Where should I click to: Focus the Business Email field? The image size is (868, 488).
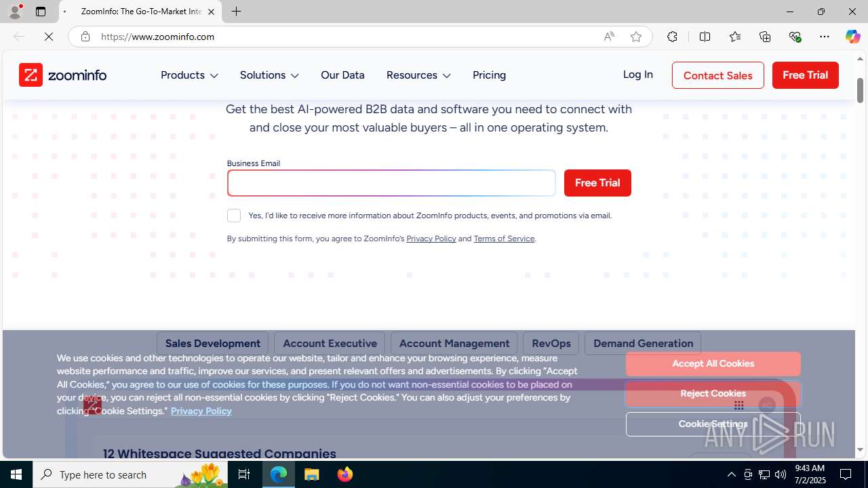click(x=391, y=183)
